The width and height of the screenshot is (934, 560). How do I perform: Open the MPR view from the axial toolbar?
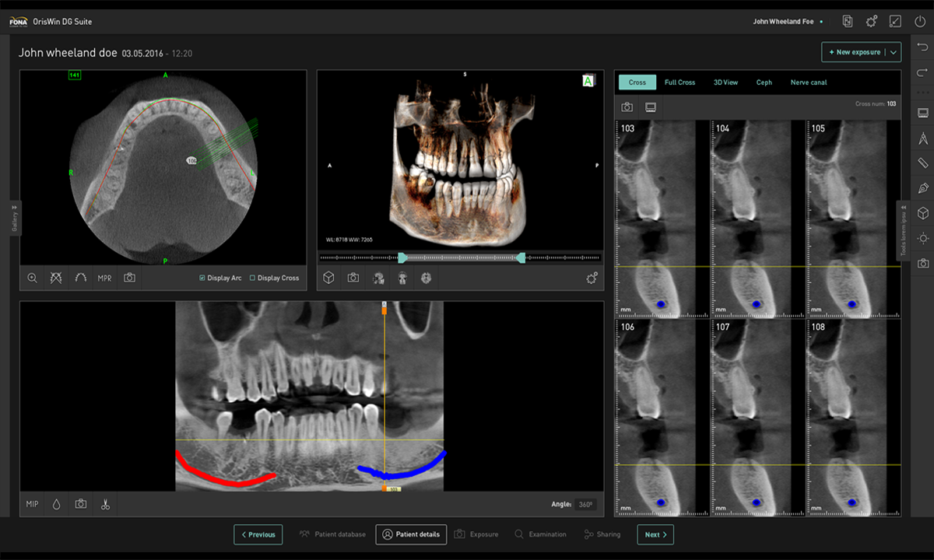point(104,278)
